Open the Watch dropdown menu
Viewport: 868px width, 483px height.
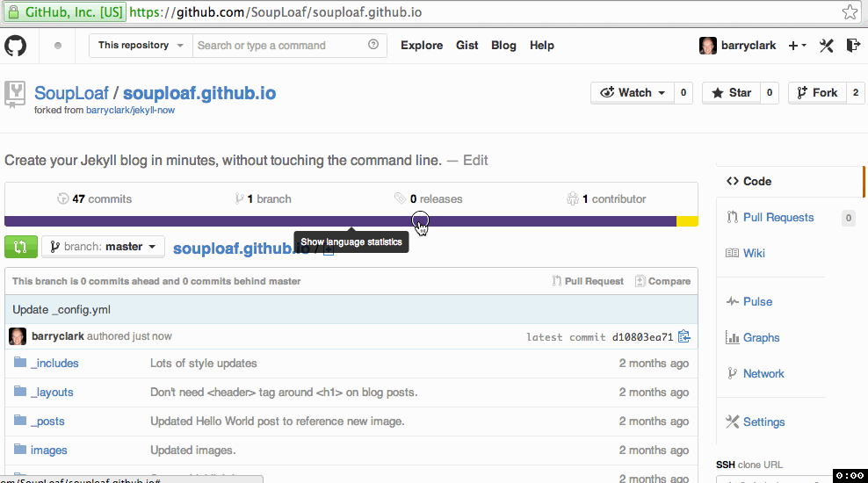pyautogui.click(x=633, y=93)
